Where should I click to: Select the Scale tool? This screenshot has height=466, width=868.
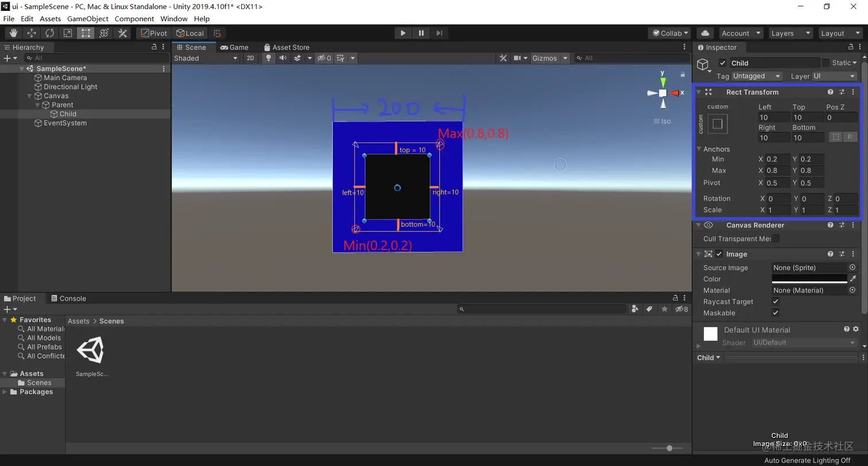68,33
